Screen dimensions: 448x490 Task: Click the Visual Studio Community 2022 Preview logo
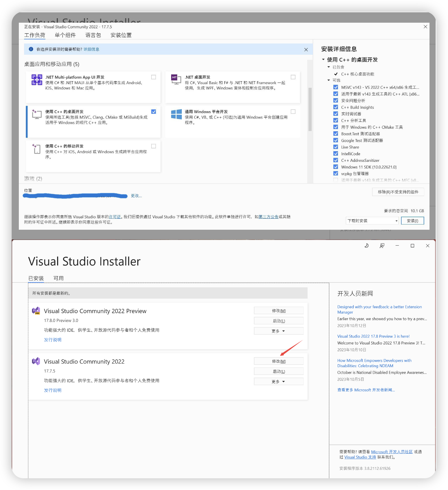pos(36,311)
